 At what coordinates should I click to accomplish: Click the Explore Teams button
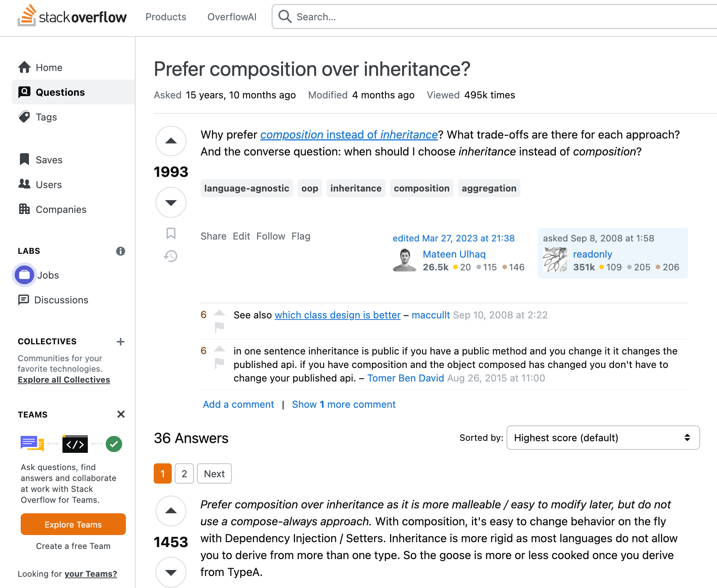coord(73,525)
